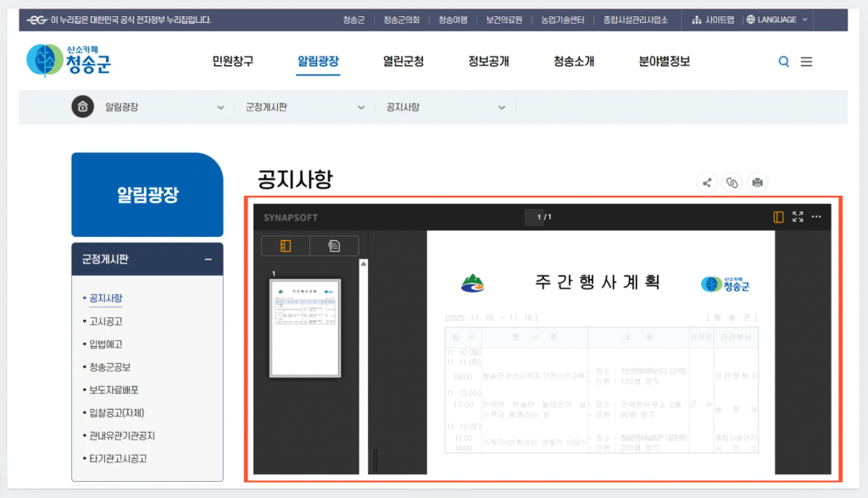The height and width of the screenshot is (498, 868).
Task: Click the 청송군 logo
Action: click(x=69, y=60)
